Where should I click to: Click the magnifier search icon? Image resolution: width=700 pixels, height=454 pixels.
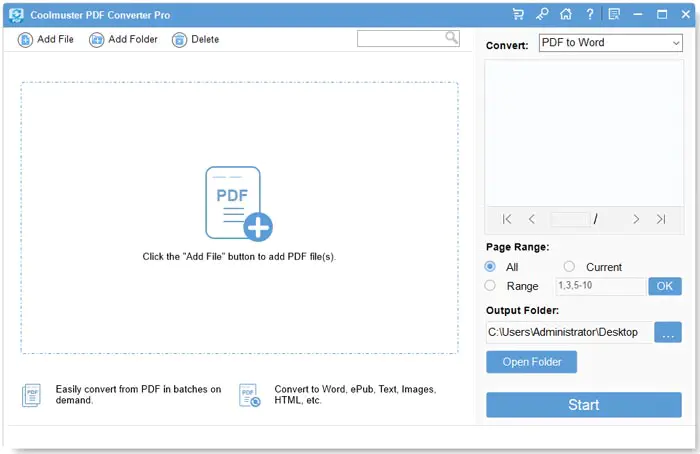(x=451, y=38)
